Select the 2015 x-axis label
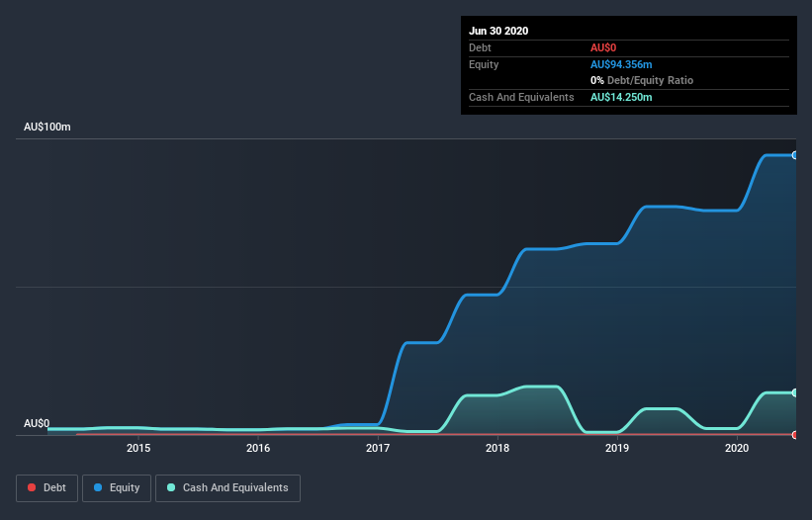This screenshot has height=520, width=812. pyautogui.click(x=138, y=448)
